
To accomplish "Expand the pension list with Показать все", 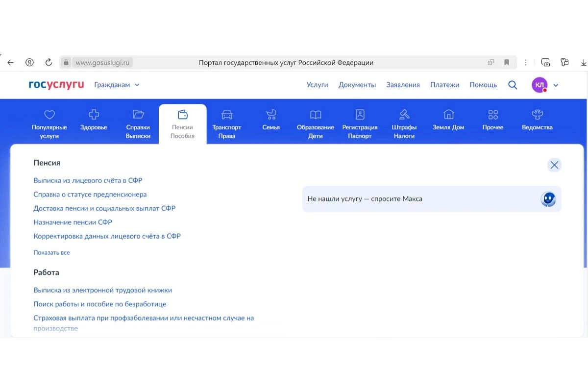I will click(51, 253).
